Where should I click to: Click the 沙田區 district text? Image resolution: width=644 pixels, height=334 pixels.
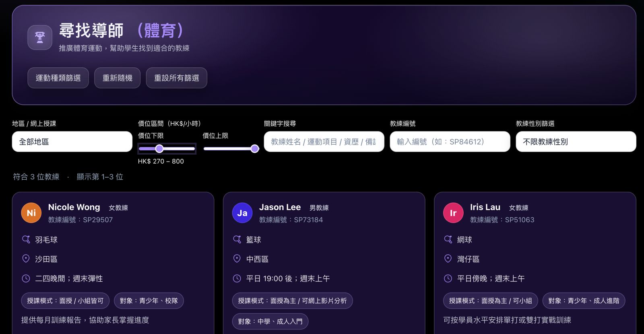[x=46, y=259]
